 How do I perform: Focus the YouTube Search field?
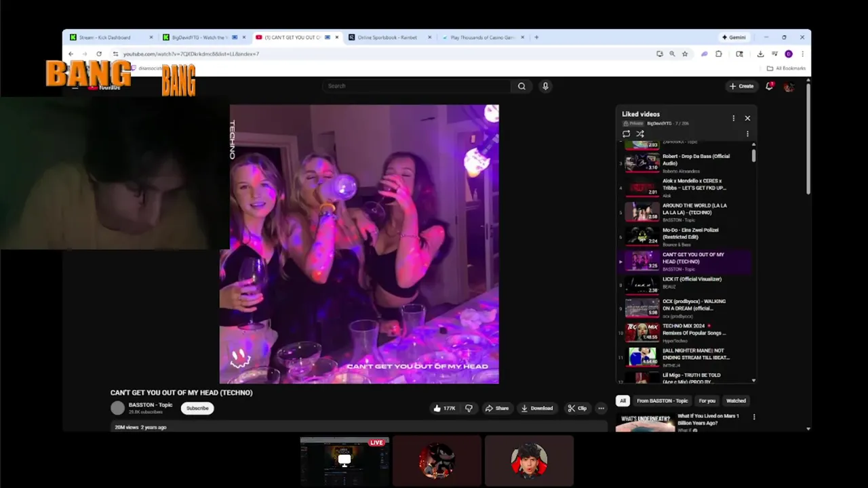pos(417,86)
